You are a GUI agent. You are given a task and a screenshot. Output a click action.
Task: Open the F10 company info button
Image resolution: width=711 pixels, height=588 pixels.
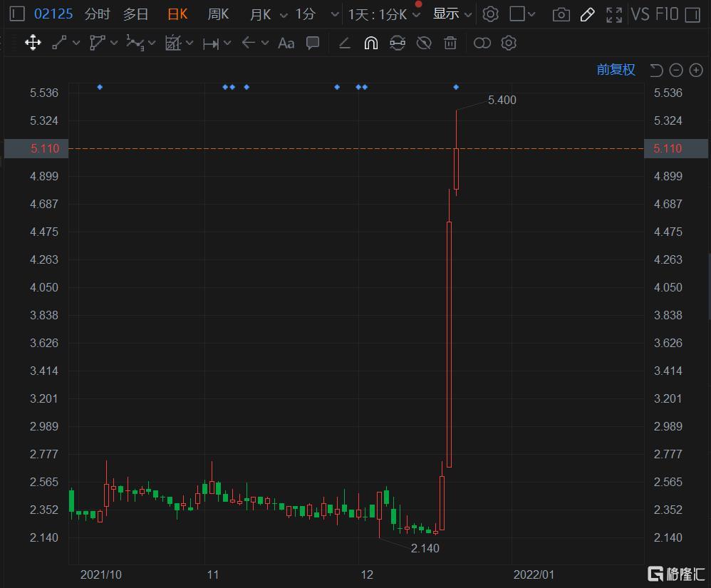click(667, 14)
